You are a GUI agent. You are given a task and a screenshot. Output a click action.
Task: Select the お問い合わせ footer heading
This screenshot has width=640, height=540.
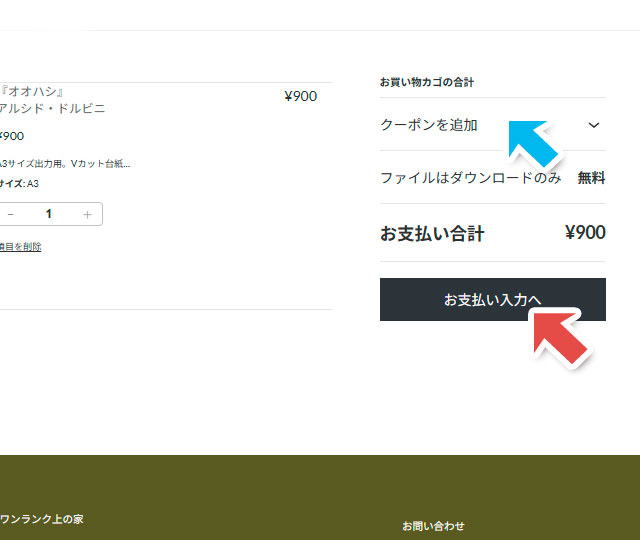(x=433, y=525)
